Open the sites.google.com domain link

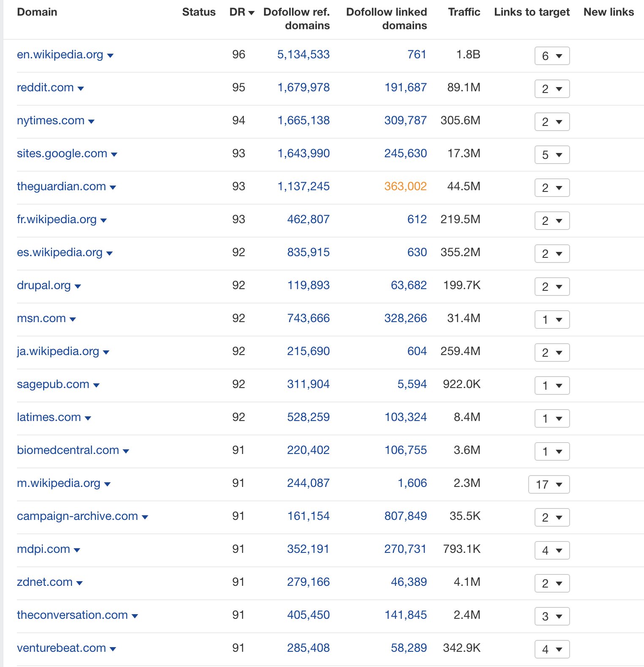[x=62, y=153]
